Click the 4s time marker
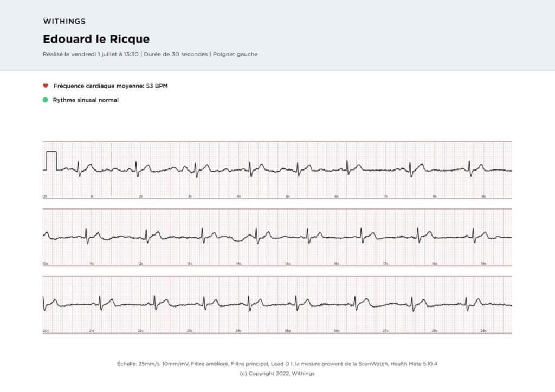Screen dimensions: 555x392 coord(239,196)
